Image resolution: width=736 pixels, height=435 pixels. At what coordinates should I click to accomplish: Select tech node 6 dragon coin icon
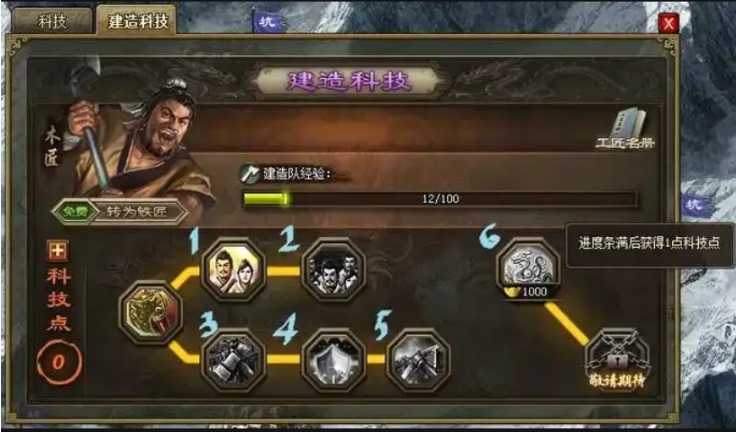click(529, 268)
